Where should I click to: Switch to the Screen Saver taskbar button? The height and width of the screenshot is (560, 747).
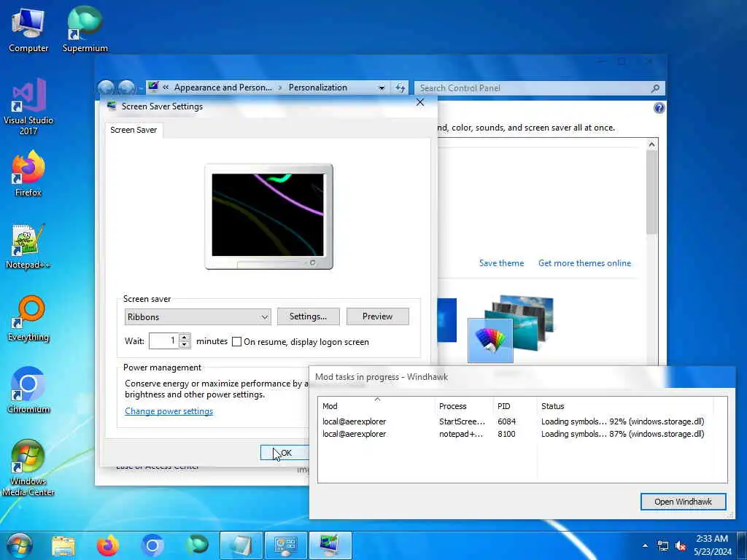pos(330,545)
